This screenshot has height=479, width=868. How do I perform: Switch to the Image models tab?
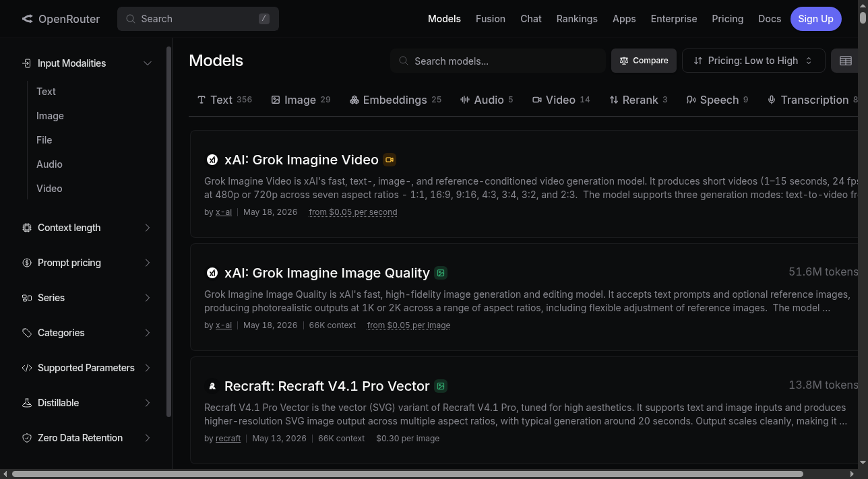click(x=301, y=100)
